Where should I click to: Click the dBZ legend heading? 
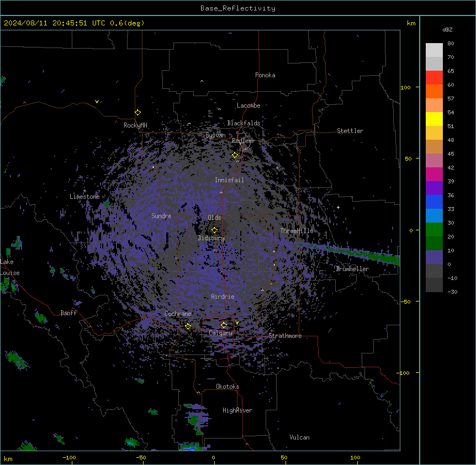click(x=447, y=30)
